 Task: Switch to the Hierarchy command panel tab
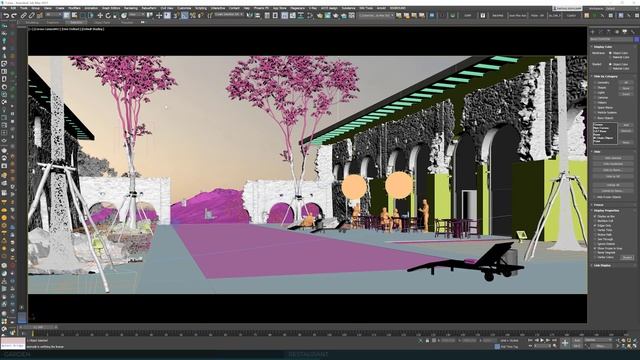point(609,31)
